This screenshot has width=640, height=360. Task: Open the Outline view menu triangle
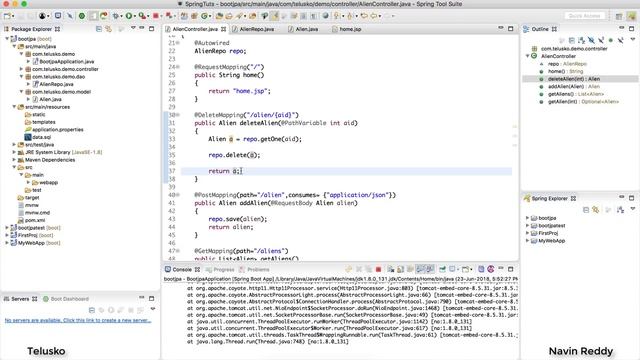coord(633,40)
